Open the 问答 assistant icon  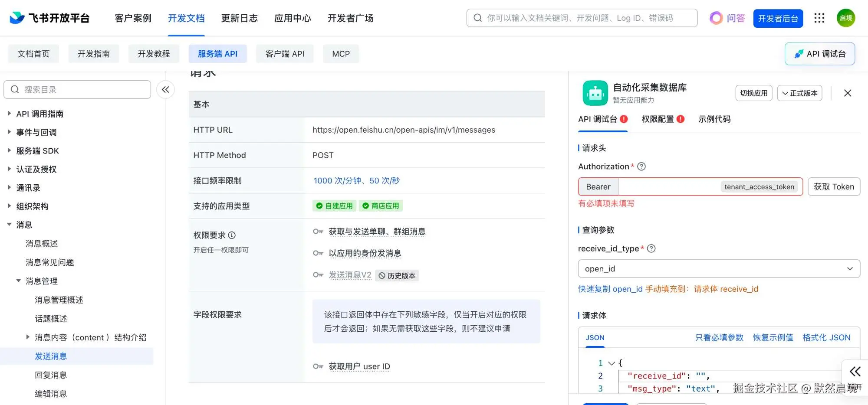[716, 18]
